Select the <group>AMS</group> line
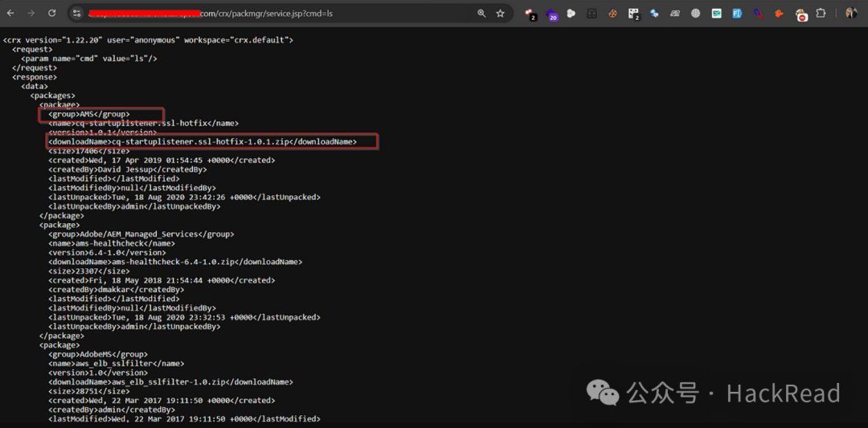This screenshot has height=428, width=868. pyautogui.click(x=88, y=114)
